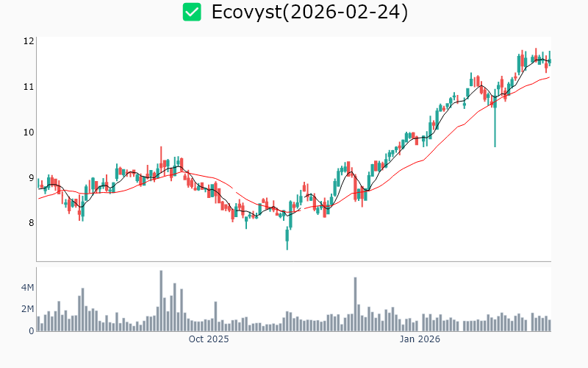Click the Oct 2025 date axis label
This screenshot has height=368, width=588.
point(209,339)
